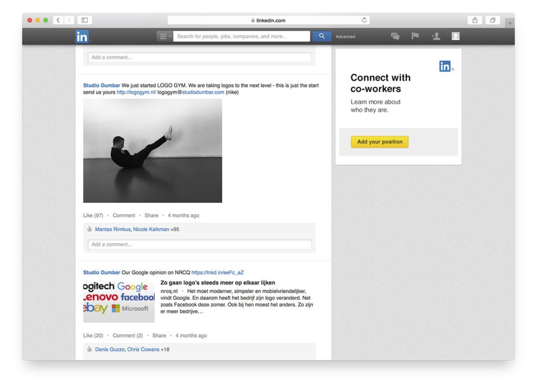Reload the page with refresh icon
The width and height of the screenshot is (537, 392).
click(364, 20)
